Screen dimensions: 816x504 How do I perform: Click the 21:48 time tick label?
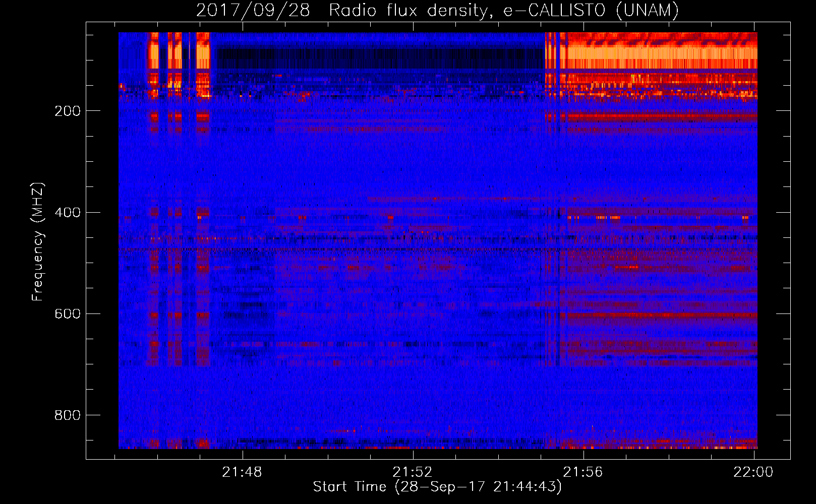click(x=242, y=472)
